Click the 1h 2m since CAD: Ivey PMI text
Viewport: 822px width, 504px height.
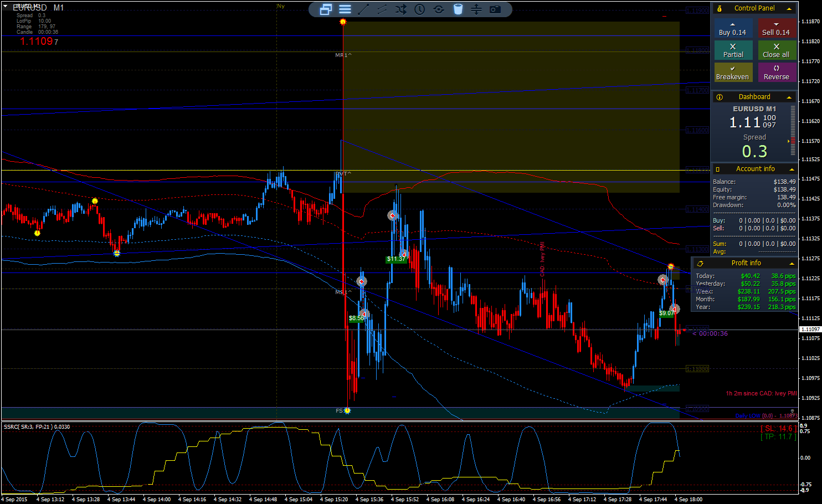(761, 393)
